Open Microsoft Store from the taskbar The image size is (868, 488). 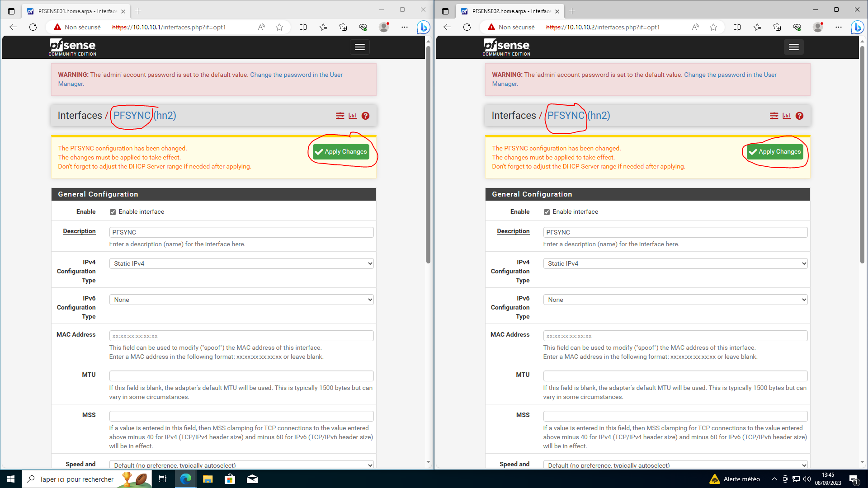[230, 479]
